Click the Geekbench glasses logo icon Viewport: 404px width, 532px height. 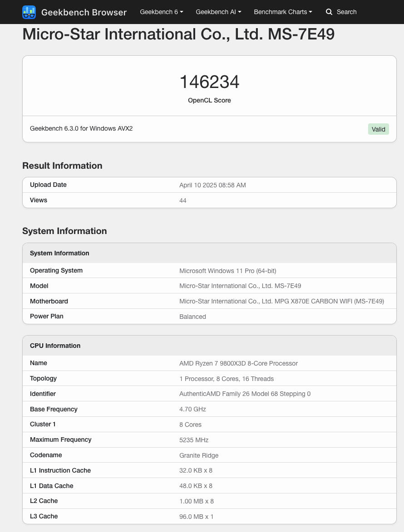pos(29,12)
